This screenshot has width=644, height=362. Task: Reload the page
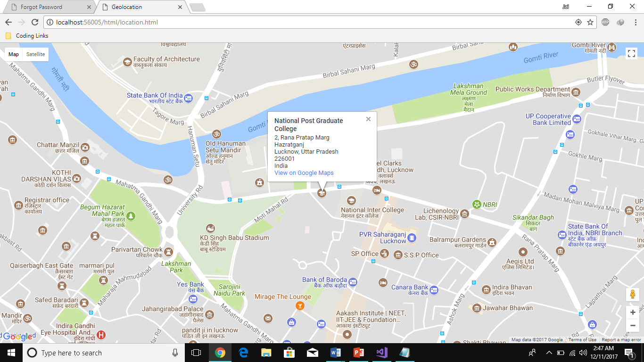click(34, 22)
